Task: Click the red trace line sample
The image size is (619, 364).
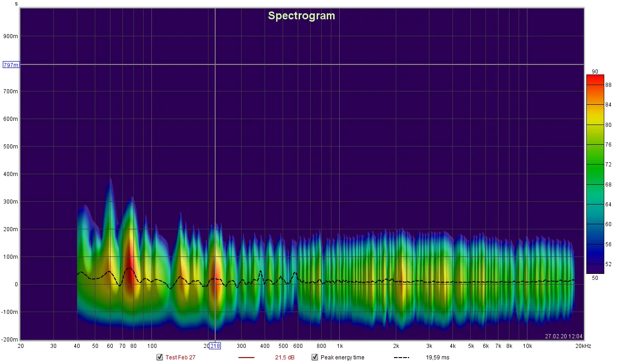Action: pos(246,358)
